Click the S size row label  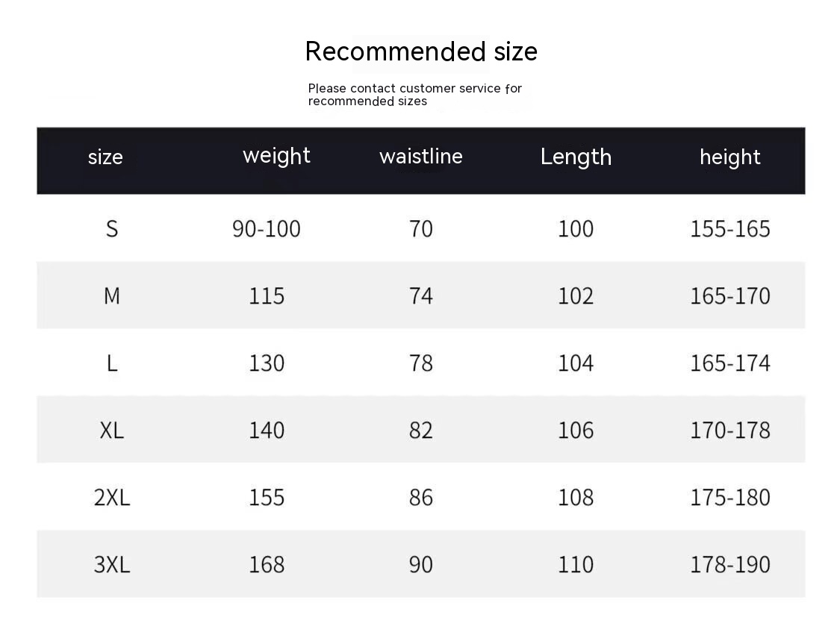click(112, 228)
